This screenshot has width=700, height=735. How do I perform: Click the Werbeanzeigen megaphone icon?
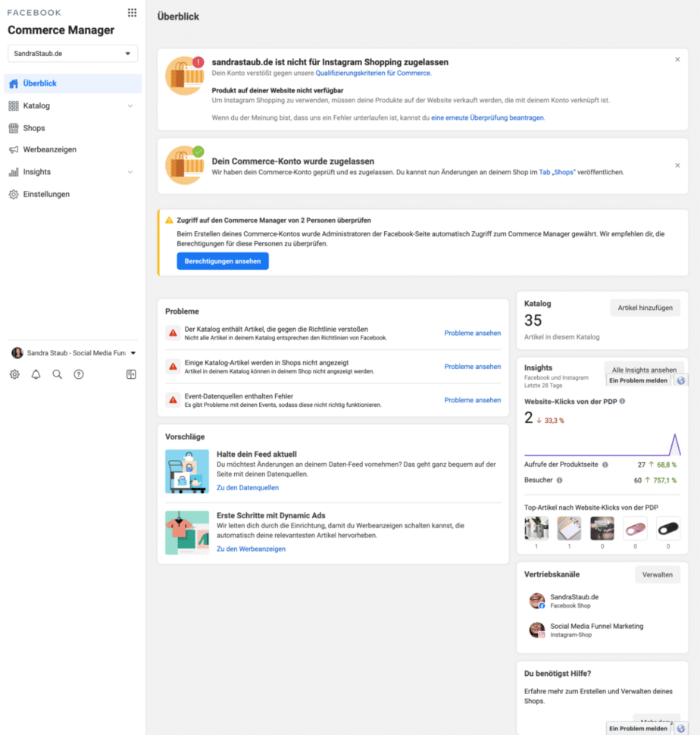coord(14,149)
